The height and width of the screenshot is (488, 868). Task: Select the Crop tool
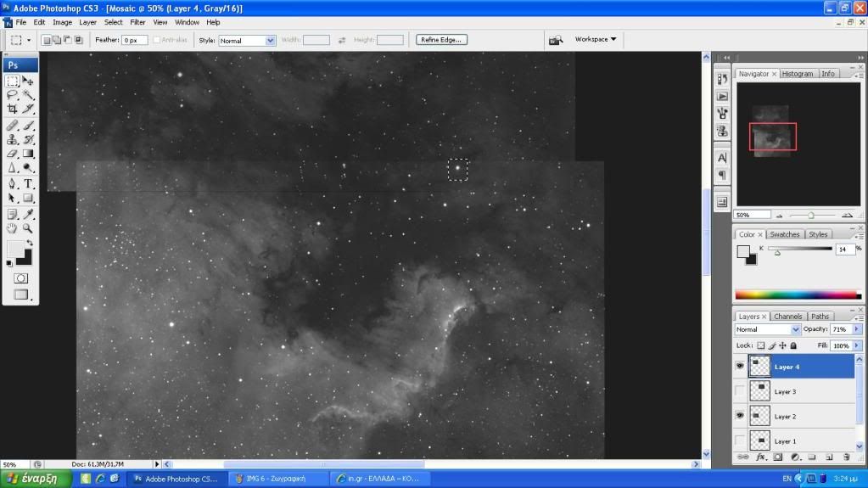[x=12, y=109]
